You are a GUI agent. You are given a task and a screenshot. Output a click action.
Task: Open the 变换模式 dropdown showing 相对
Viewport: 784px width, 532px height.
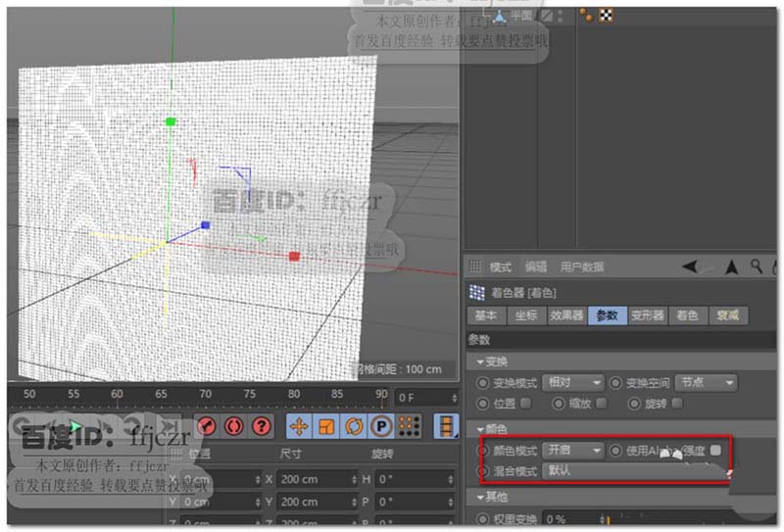click(x=573, y=382)
